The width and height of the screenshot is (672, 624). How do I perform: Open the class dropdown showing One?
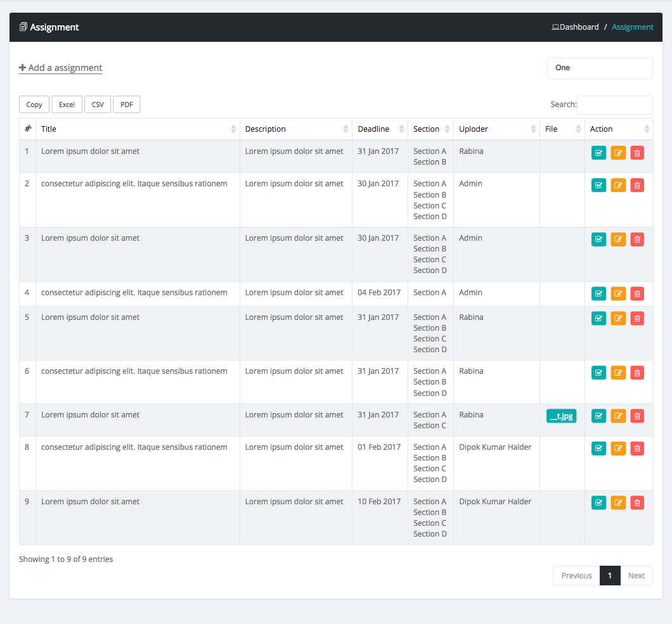coord(599,68)
